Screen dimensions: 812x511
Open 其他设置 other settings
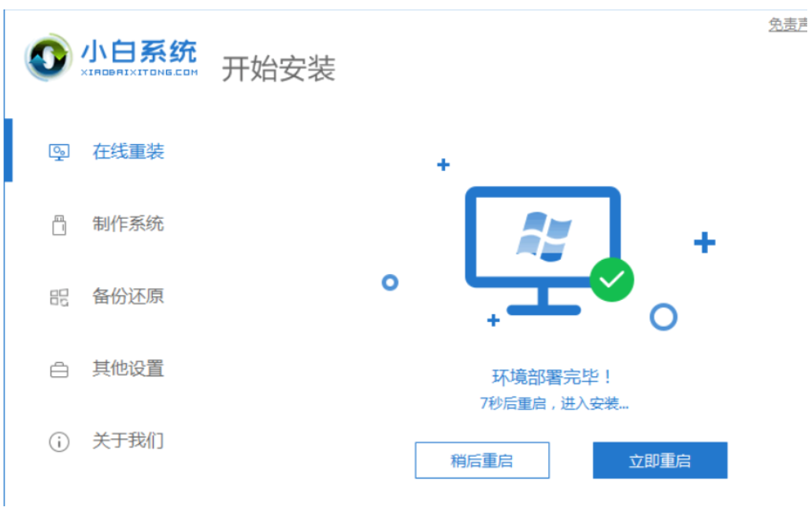pyautogui.click(x=128, y=368)
